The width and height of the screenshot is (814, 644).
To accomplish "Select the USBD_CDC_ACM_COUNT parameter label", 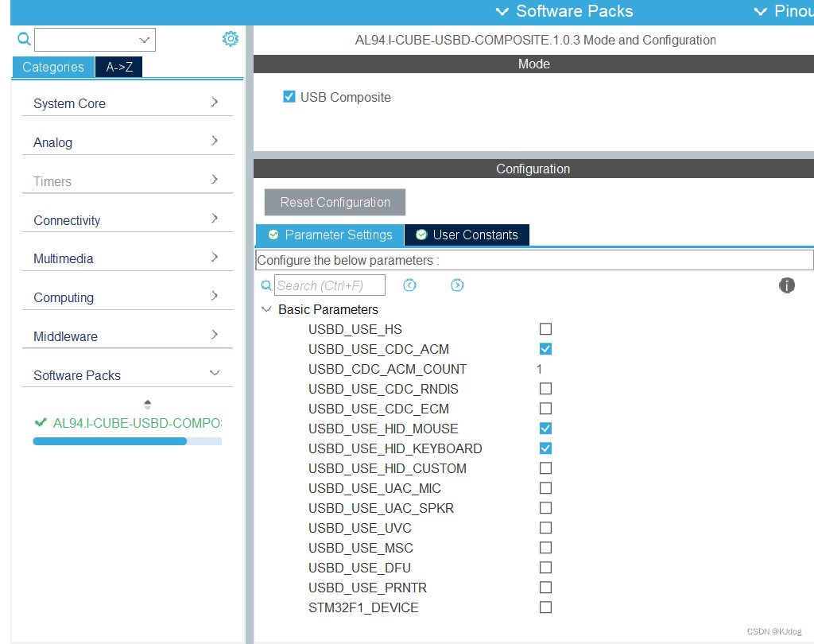I will coord(387,369).
